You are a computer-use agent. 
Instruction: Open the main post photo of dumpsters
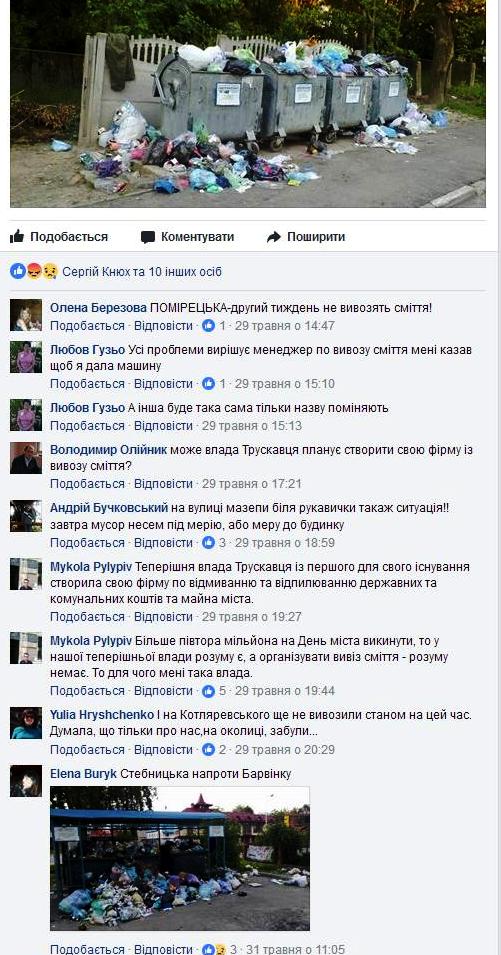pyautogui.click(x=248, y=104)
